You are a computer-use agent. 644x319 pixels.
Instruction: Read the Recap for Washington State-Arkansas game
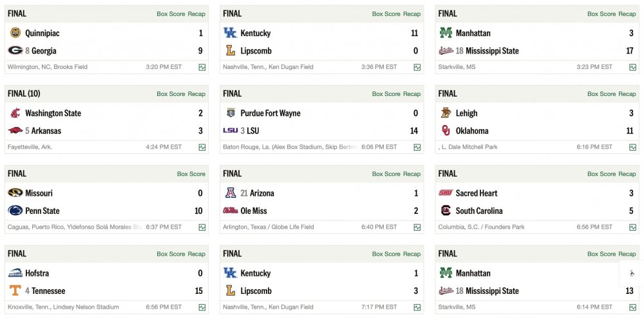[x=196, y=94]
